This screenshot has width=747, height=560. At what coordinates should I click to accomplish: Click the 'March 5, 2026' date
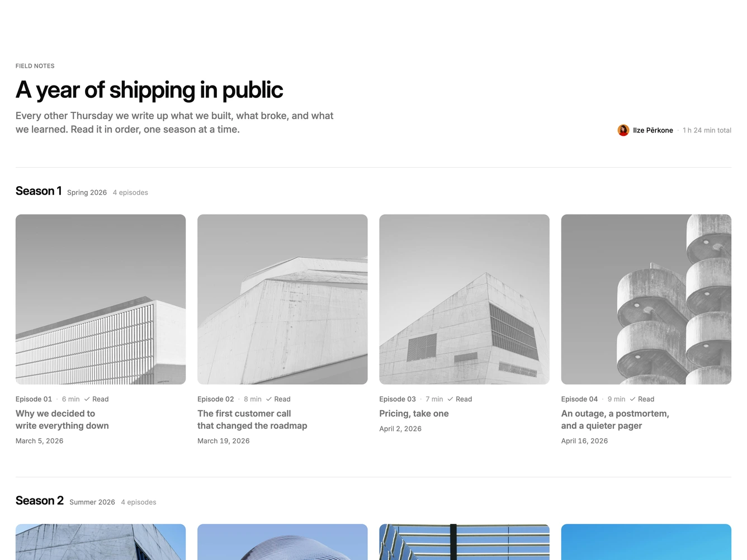pos(40,441)
